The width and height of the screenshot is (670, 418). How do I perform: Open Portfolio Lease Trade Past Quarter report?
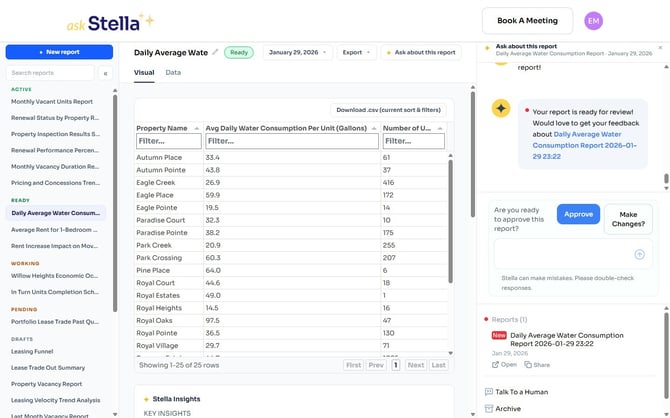55,322
